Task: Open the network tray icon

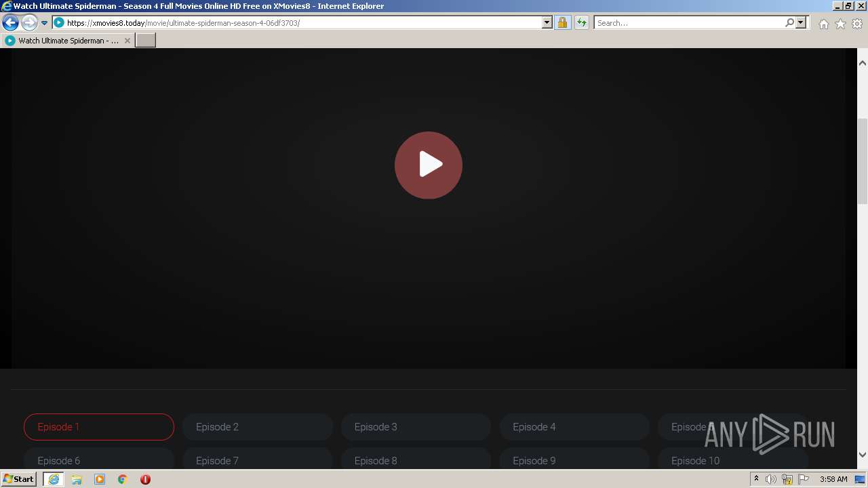Action: [787, 479]
